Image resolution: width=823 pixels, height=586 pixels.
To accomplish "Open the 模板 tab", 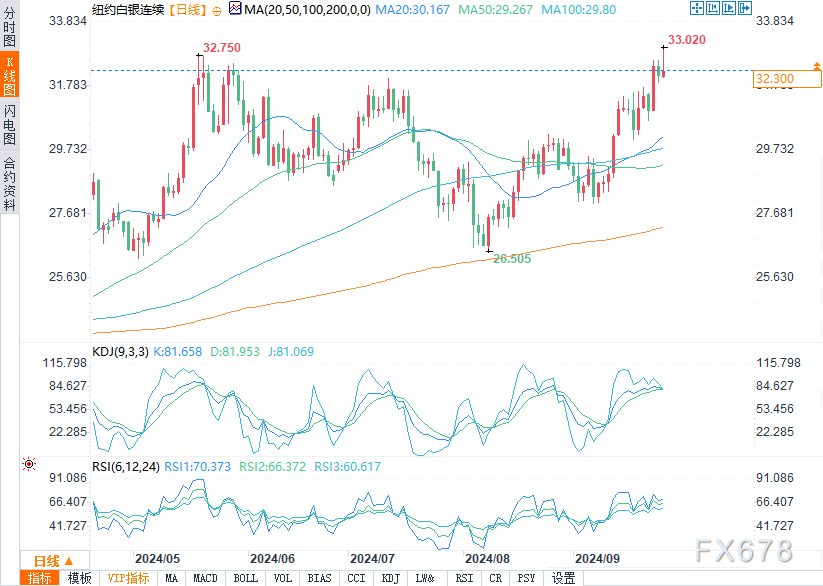I will (x=80, y=578).
